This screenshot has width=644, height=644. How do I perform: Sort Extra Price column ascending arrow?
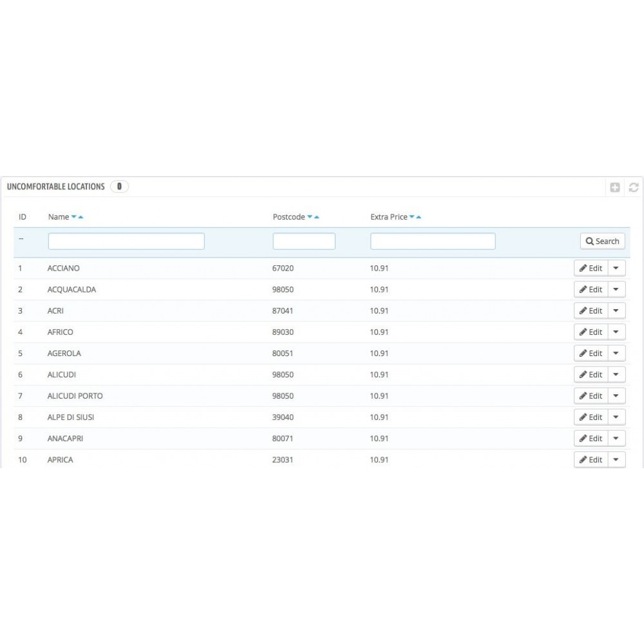(x=419, y=217)
